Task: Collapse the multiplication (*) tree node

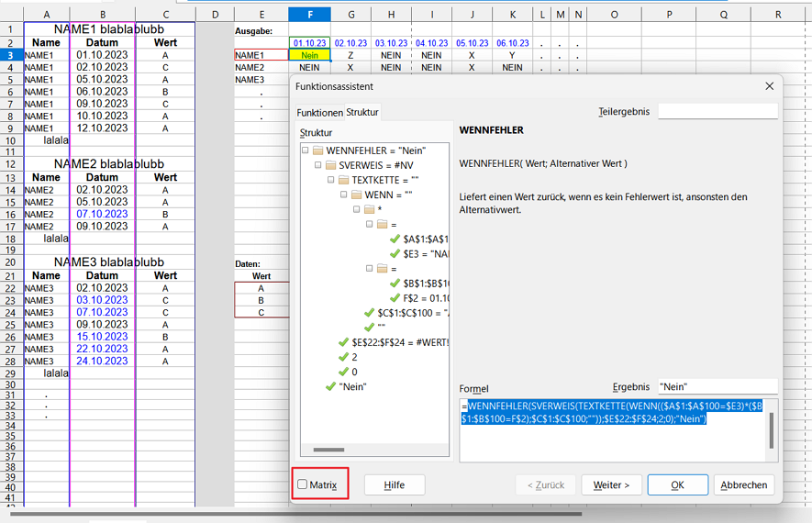Action: click(356, 209)
